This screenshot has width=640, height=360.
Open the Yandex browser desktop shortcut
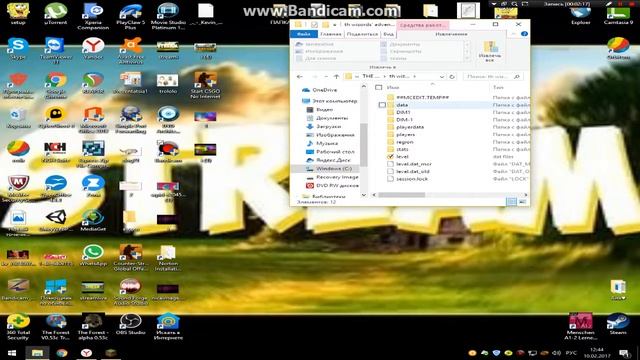pyautogui.click(x=93, y=49)
